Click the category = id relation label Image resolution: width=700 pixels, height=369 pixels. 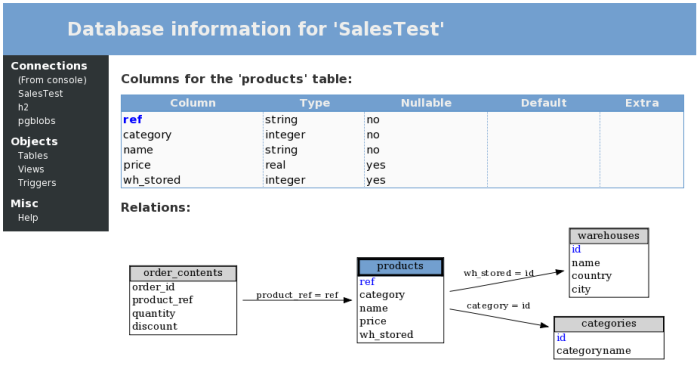tap(498, 306)
